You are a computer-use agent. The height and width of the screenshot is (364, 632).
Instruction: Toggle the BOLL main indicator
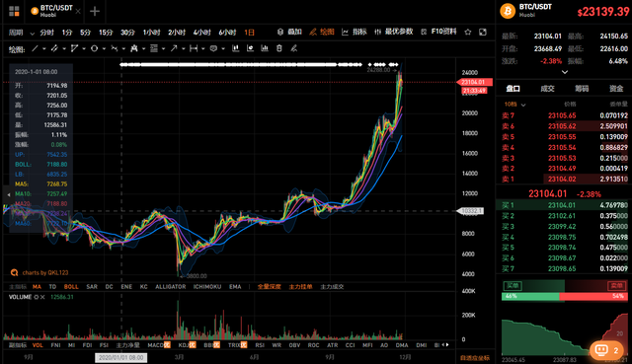71,287
